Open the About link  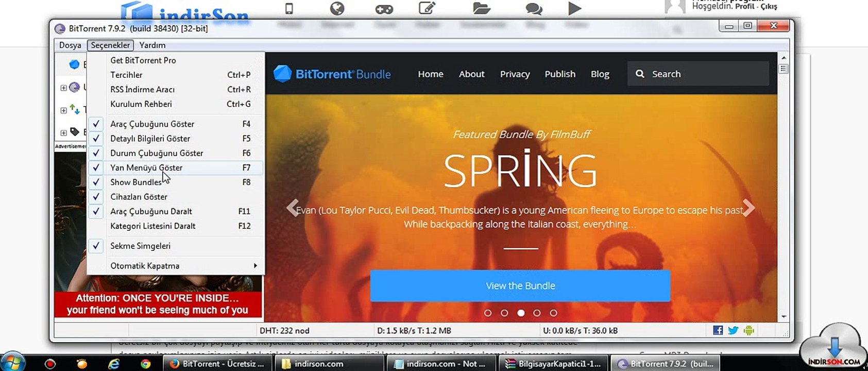click(x=472, y=74)
